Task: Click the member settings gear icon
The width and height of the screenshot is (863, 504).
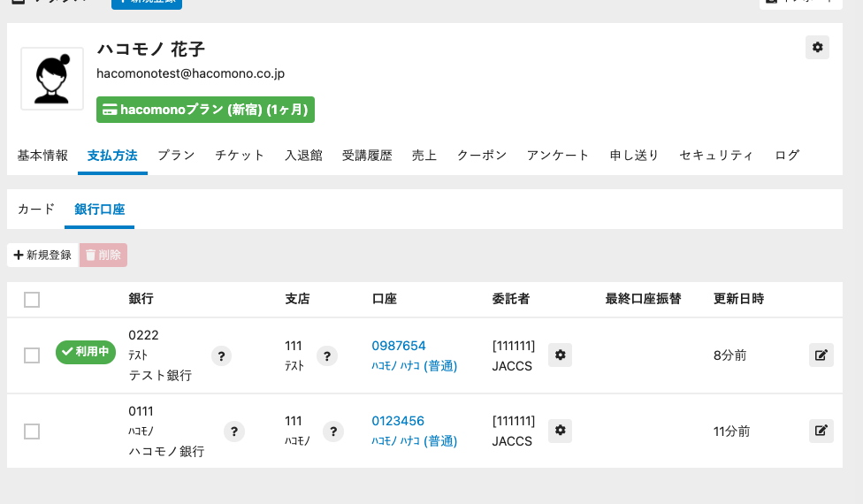Action: (817, 48)
